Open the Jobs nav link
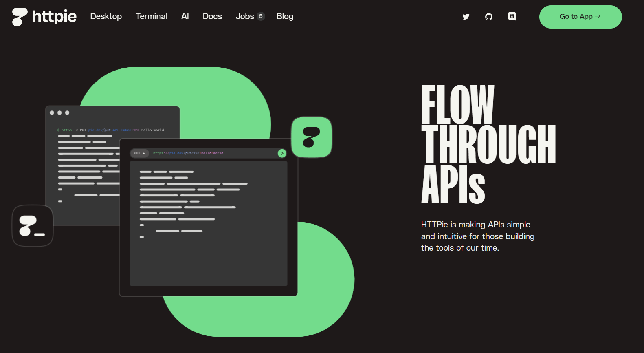This screenshot has width=644, height=353. pyautogui.click(x=245, y=16)
